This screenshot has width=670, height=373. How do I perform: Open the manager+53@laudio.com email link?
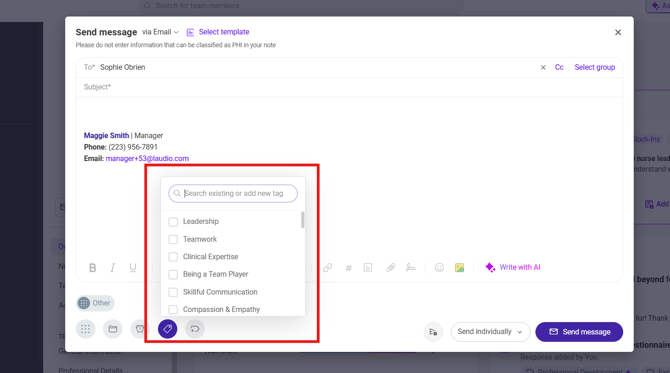[x=147, y=159]
